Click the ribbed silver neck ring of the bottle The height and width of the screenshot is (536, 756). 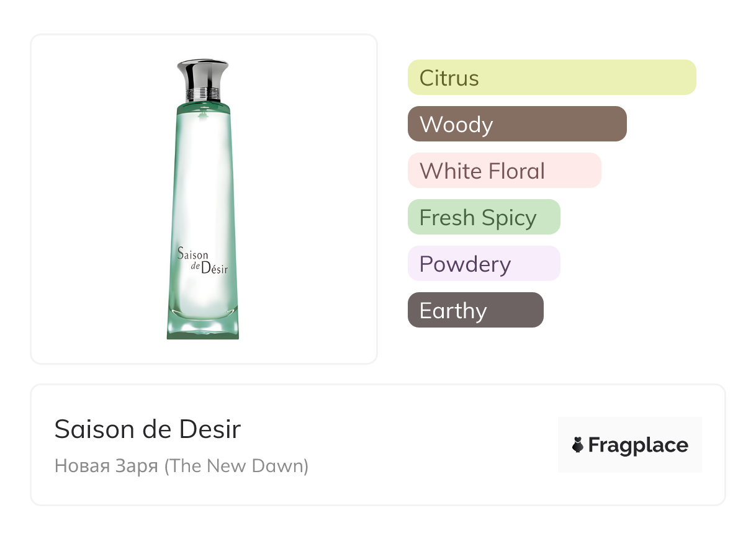(x=202, y=95)
